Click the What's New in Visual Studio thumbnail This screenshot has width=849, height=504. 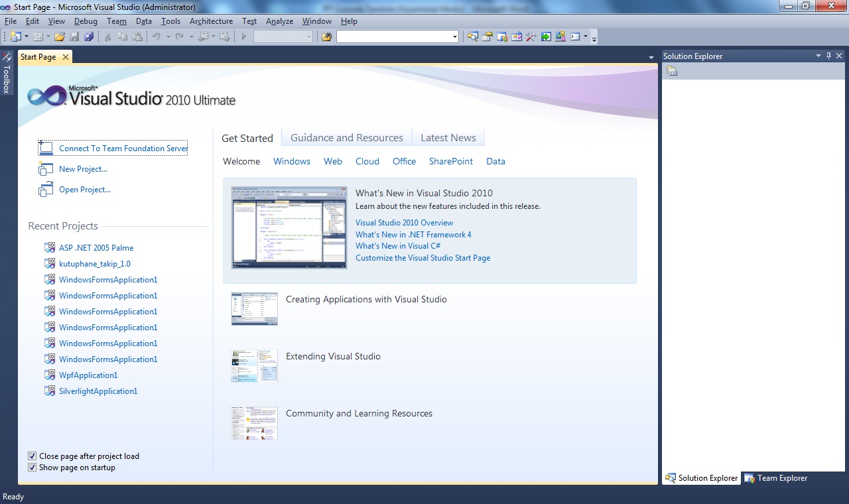coord(289,227)
